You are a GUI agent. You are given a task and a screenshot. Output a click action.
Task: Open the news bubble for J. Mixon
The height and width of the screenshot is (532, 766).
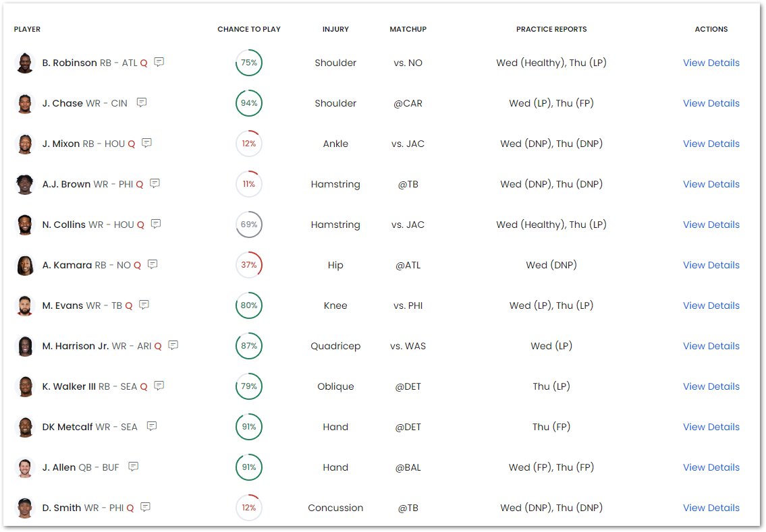pyautogui.click(x=146, y=143)
